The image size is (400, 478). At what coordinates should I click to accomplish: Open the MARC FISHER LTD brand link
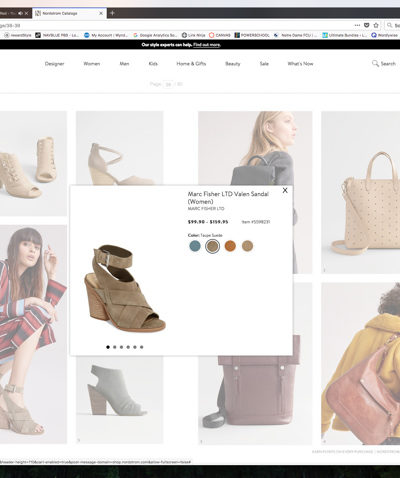point(206,209)
